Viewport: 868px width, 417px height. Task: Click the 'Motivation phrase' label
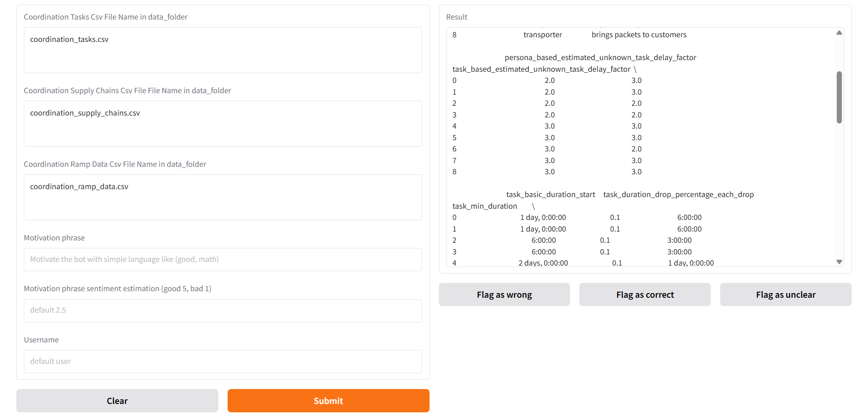click(x=54, y=238)
